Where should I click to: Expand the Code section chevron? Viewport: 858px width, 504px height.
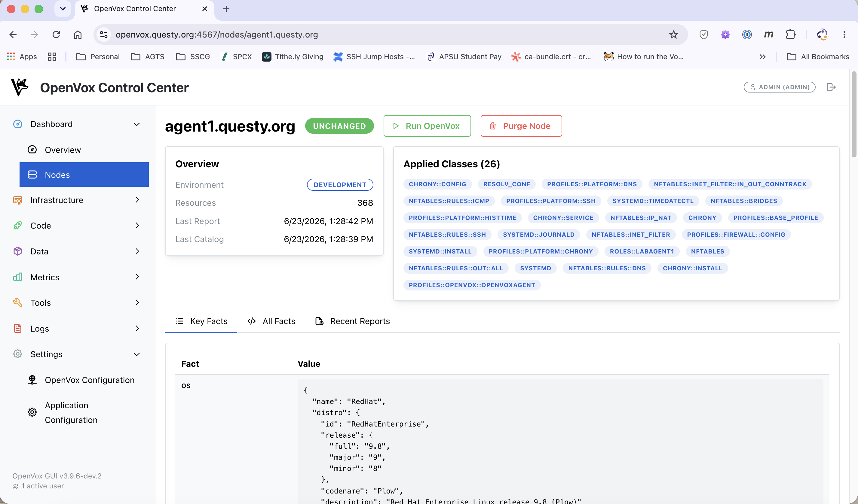pos(137,226)
